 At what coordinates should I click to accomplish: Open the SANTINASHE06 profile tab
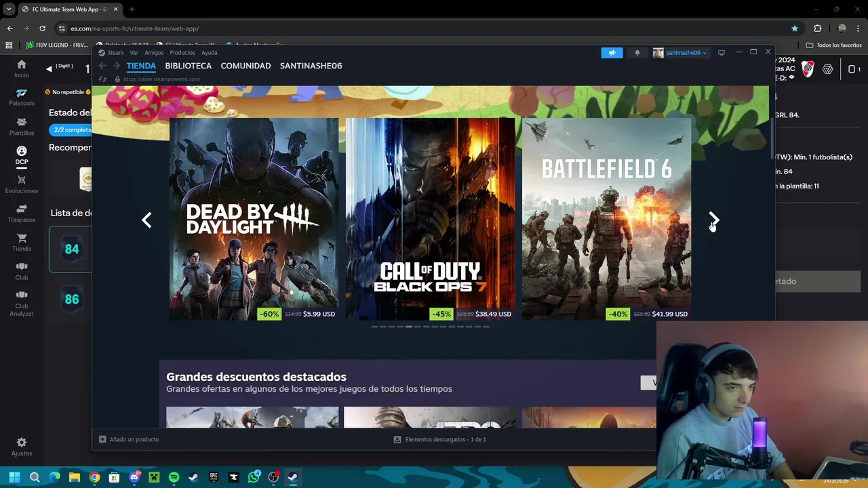311,66
